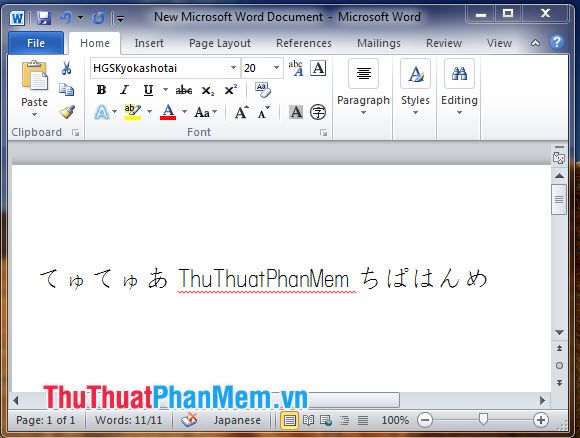The width and height of the screenshot is (580, 438).
Task: Paste clipboard contents with Paste icon
Action: pyautogui.click(x=34, y=76)
